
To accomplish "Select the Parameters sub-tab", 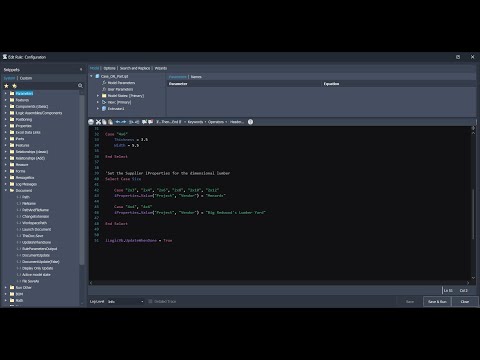I will point(178,77).
